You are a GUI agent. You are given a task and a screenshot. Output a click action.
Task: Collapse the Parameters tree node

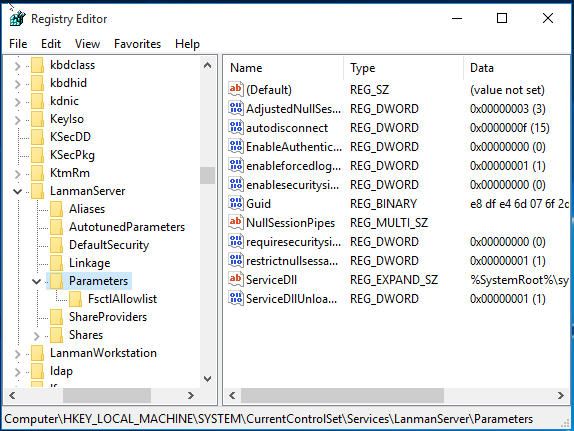36,281
